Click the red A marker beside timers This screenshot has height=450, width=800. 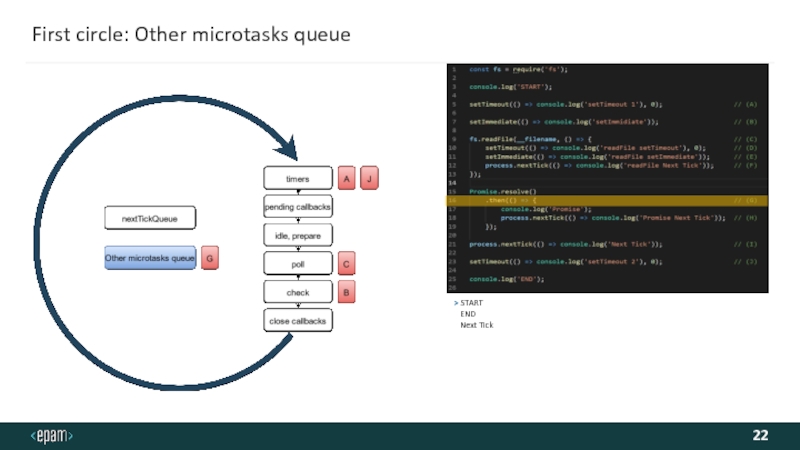(346, 178)
